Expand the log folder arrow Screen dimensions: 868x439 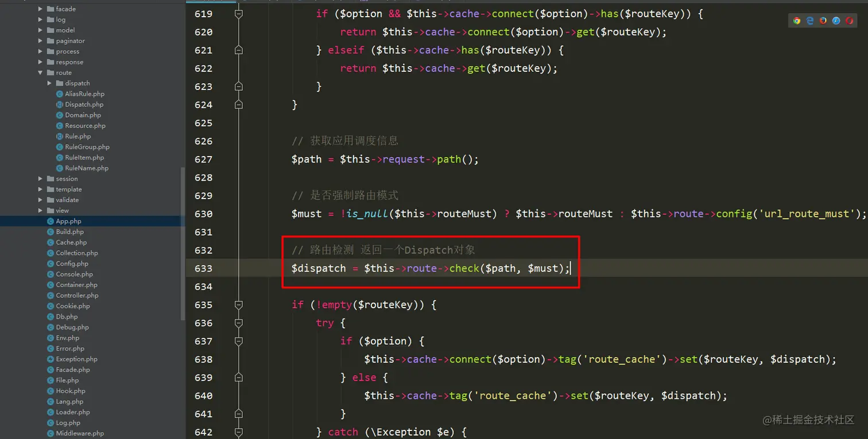[41, 20]
